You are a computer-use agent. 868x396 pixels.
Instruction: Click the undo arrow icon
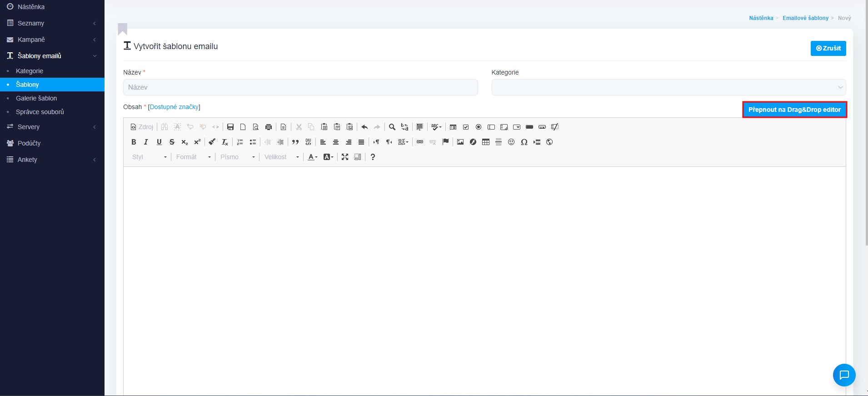tap(364, 127)
